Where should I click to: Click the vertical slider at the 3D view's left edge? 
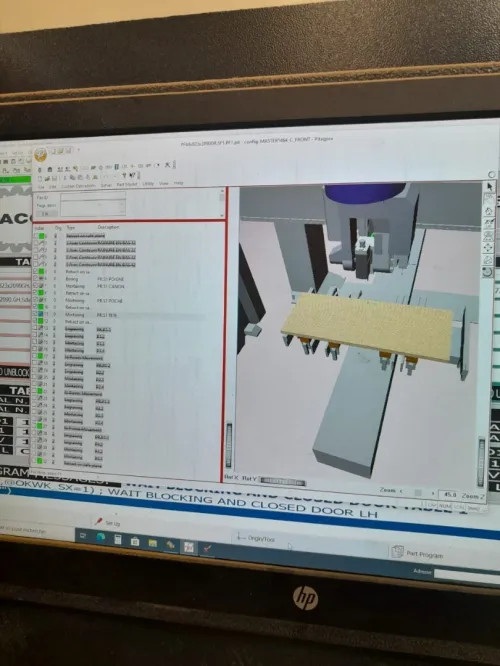tap(229, 446)
